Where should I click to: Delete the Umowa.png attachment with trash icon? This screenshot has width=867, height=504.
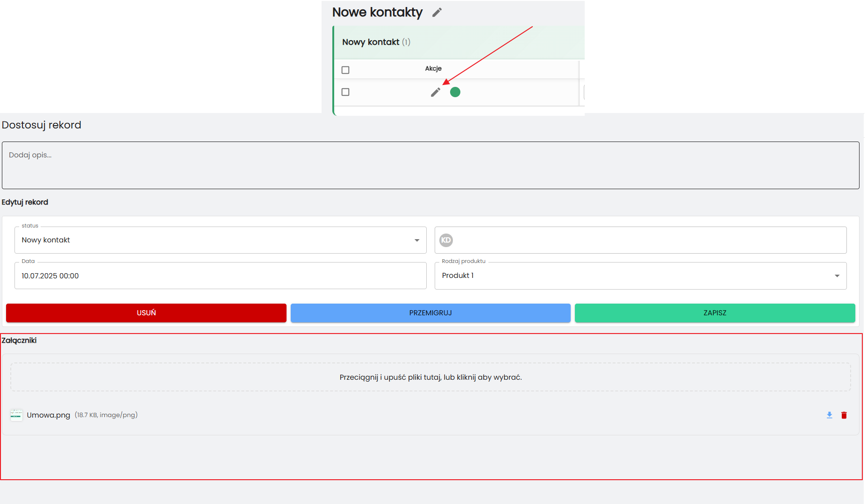click(x=844, y=415)
